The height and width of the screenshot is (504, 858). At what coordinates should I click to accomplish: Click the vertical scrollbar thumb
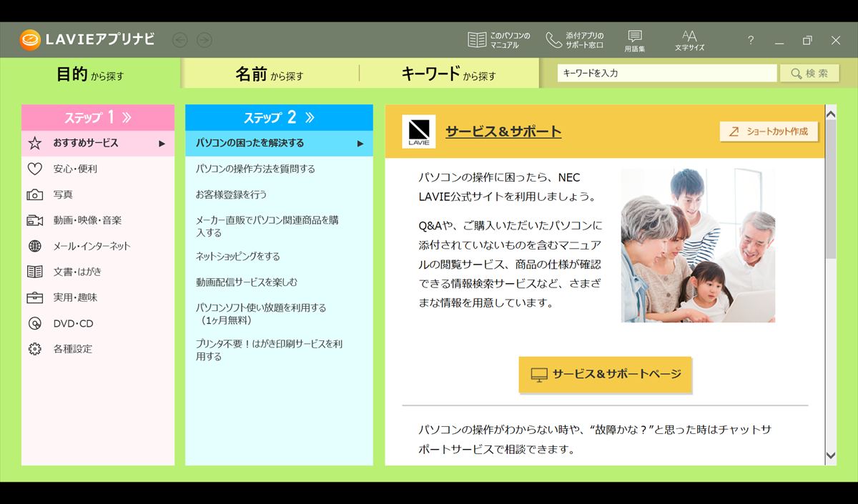point(831,190)
